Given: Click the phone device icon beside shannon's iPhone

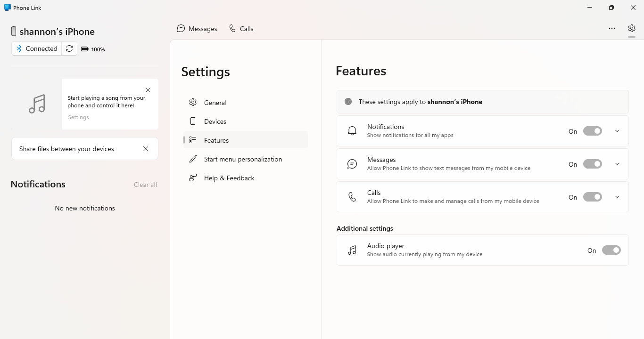Looking at the screenshot, I should (14, 32).
